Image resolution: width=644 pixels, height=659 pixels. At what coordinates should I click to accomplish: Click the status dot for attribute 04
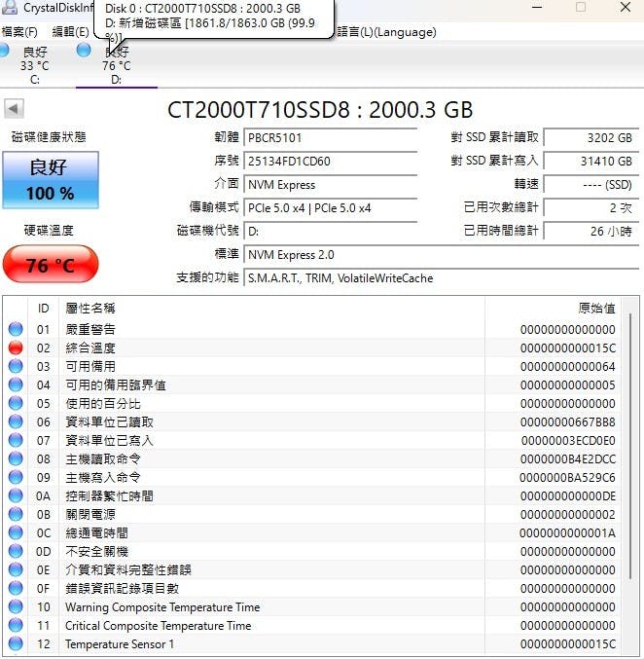pos(16,384)
